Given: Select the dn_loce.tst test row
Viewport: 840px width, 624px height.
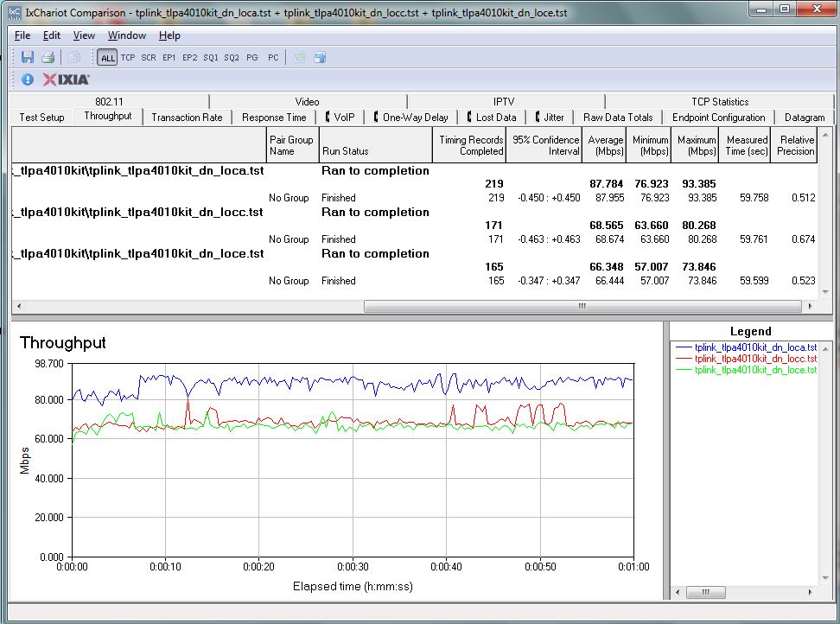Looking at the screenshot, I should (415, 253).
